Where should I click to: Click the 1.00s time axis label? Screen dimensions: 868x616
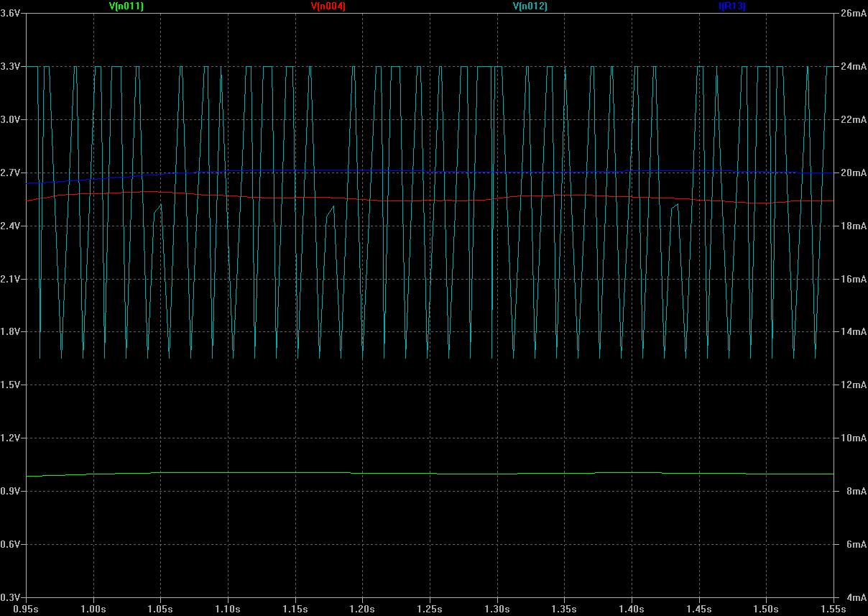93,608
